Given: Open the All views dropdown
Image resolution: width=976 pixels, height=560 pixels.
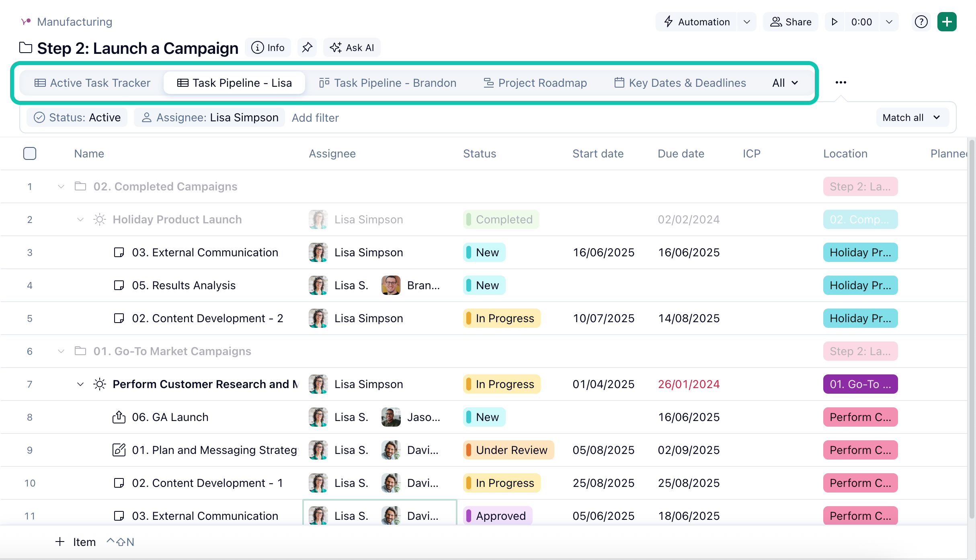Looking at the screenshot, I should 785,83.
